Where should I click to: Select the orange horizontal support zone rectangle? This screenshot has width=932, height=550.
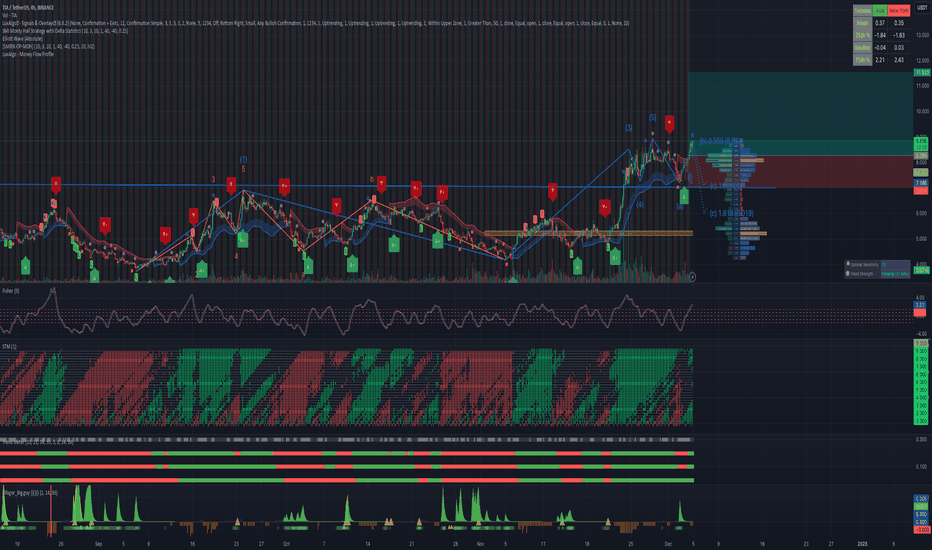point(588,233)
